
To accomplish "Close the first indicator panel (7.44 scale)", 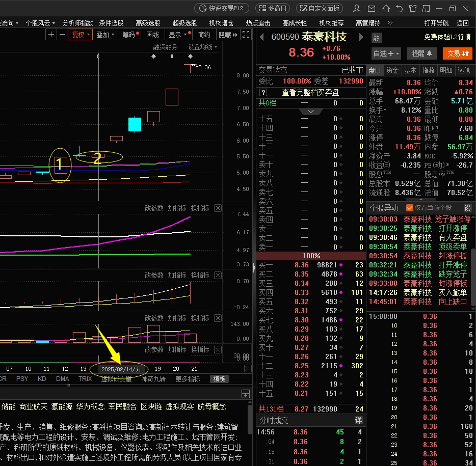I will (218, 208).
